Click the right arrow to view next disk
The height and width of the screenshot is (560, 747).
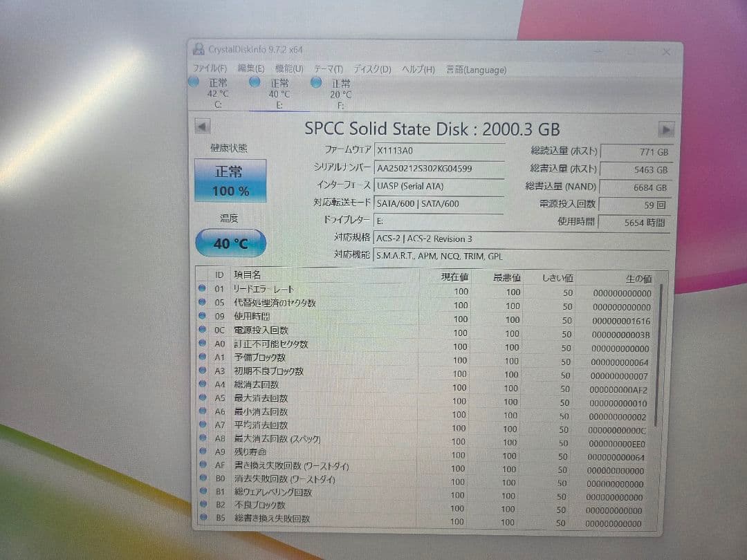(x=665, y=129)
